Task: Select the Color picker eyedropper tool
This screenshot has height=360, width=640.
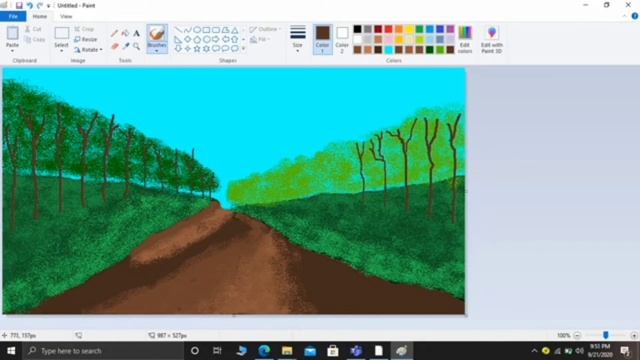Action: tap(125, 47)
